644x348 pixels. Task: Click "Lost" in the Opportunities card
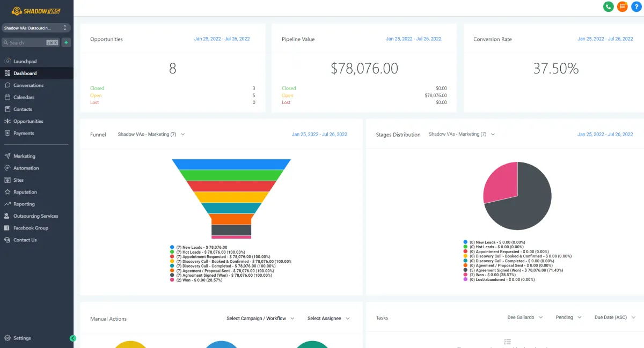[x=94, y=102]
